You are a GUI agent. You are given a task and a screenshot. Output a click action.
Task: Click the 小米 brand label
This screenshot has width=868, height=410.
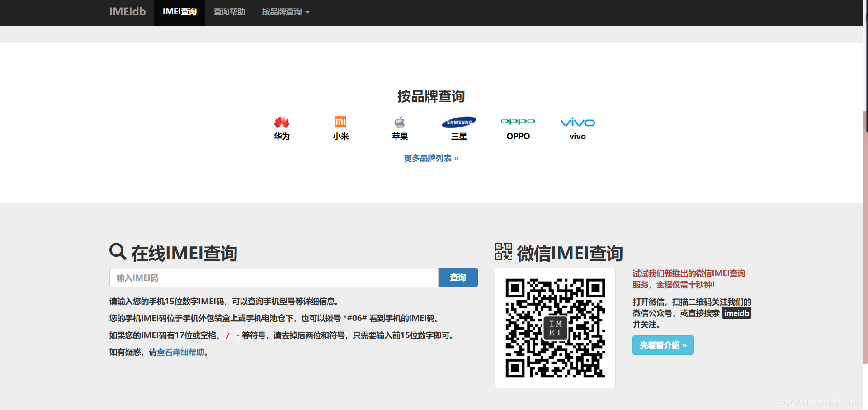pyautogui.click(x=341, y=137)
